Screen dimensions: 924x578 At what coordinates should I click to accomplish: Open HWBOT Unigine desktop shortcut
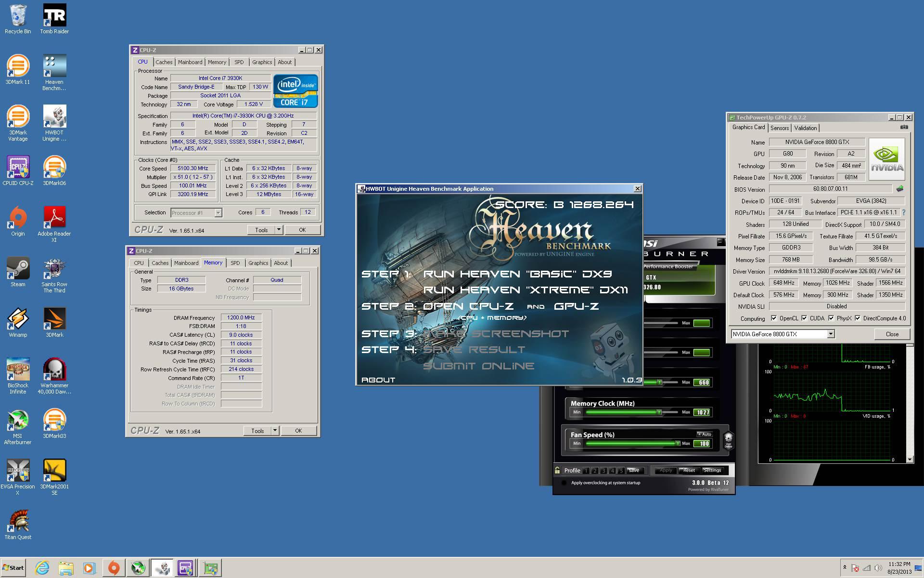[54, 123]
